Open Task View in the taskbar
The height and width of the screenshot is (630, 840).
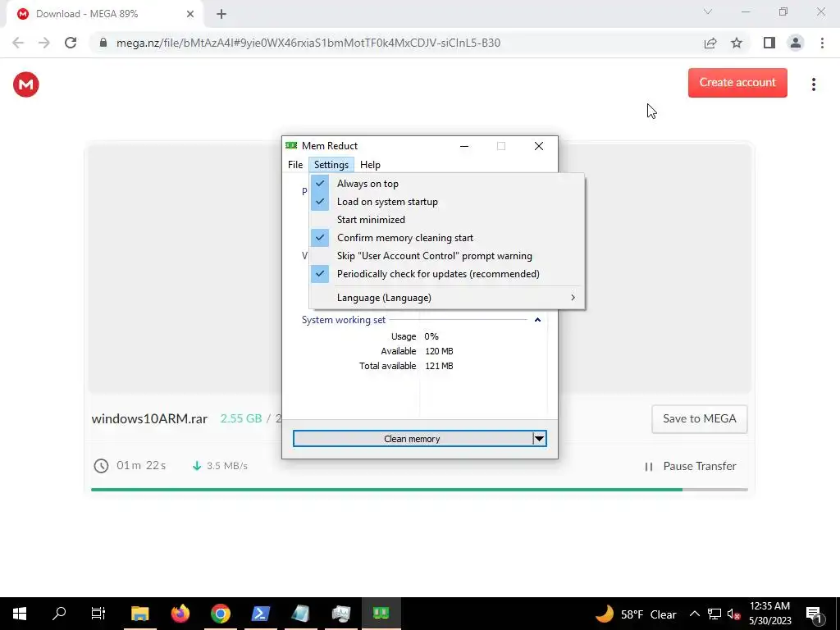coord(98,614)
